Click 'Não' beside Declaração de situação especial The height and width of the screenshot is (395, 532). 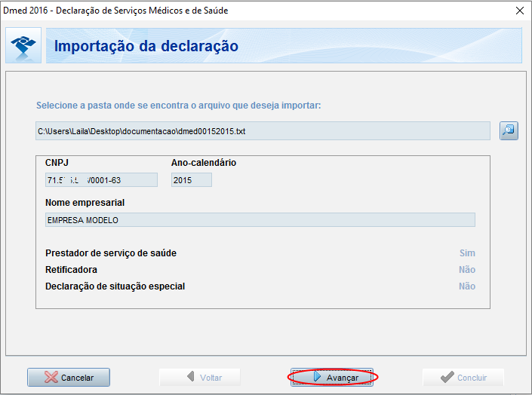pyautogui.click(x=467, y=286)
